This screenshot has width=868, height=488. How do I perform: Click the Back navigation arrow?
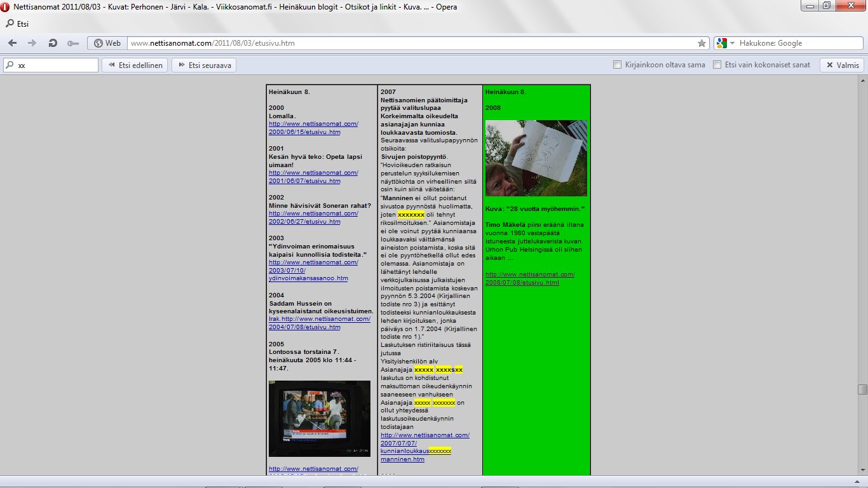coord(13,43)
